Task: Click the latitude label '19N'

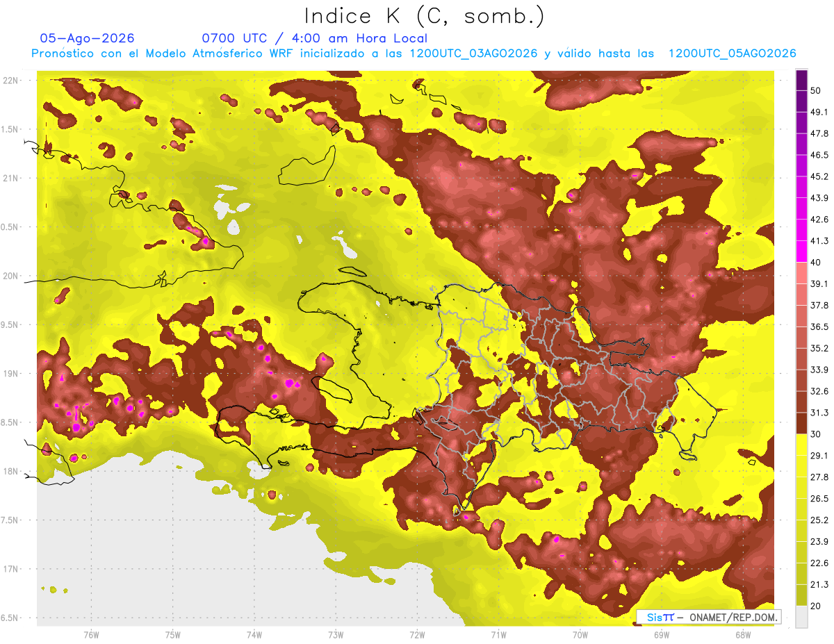Action: 10,373
